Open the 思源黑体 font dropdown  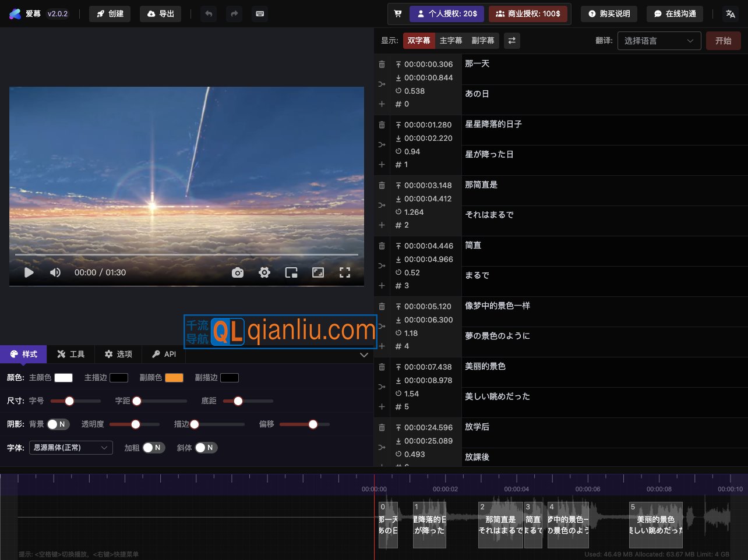[x=70, y=448]
